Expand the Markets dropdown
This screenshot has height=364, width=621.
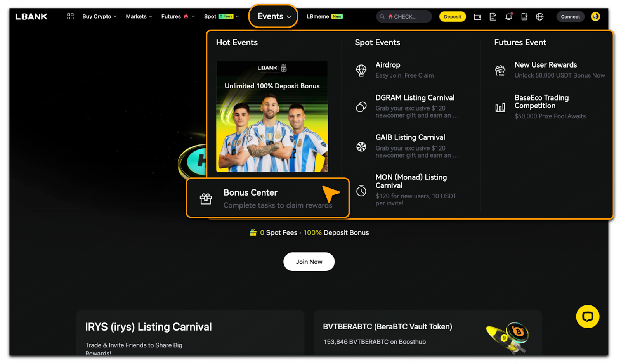pos(139,16)
